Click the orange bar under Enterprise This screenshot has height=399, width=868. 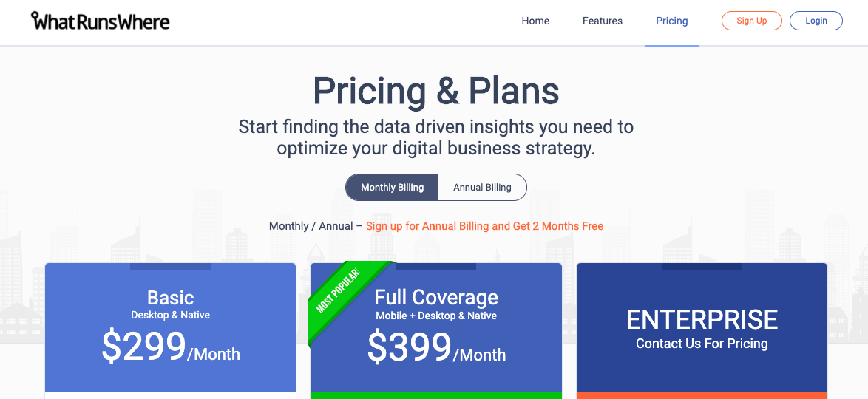(x=702, y=396)
